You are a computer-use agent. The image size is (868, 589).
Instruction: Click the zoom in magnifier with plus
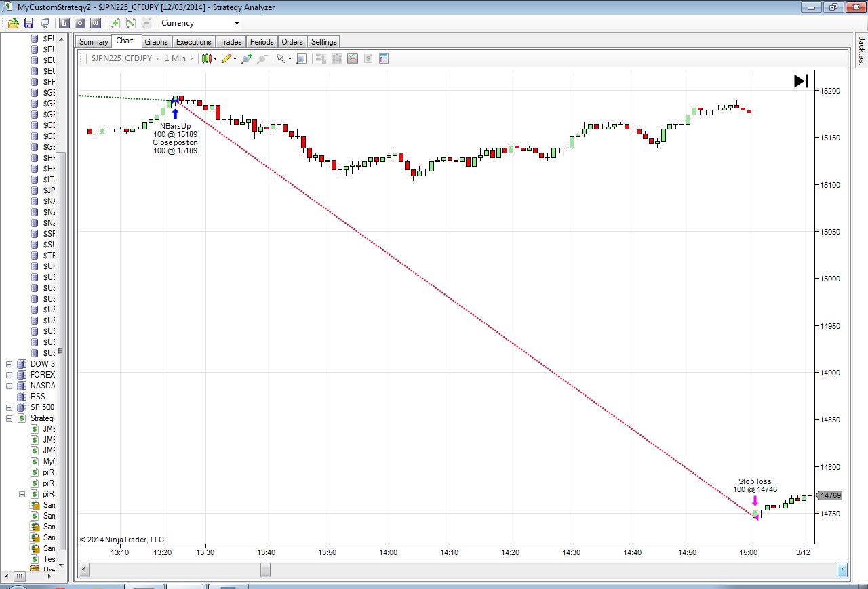click(247, 58)
